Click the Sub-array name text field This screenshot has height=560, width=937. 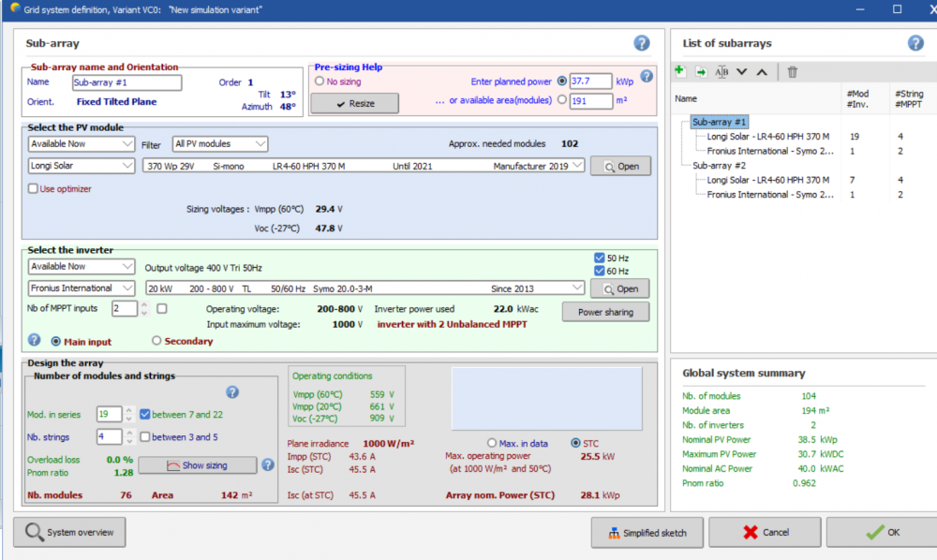click(126, 82)
